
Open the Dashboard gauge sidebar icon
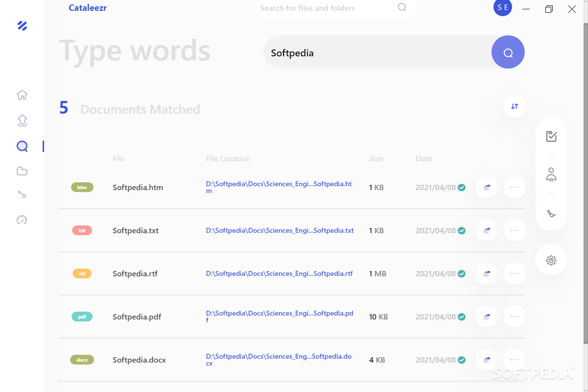coord(22,220)
